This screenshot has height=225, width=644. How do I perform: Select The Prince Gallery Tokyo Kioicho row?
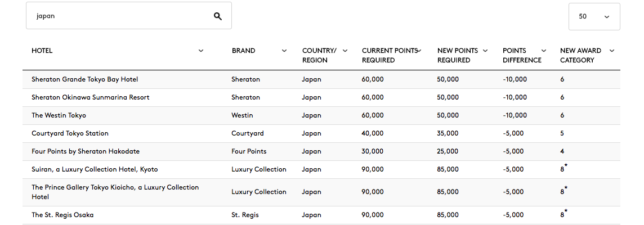tap(321, 192)
